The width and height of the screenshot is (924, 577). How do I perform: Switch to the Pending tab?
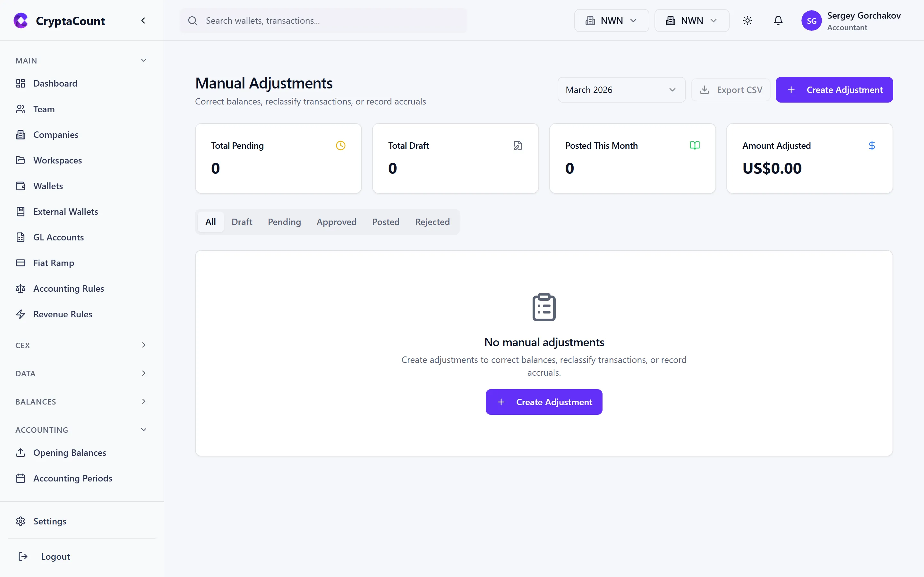(x=284, y=222)
